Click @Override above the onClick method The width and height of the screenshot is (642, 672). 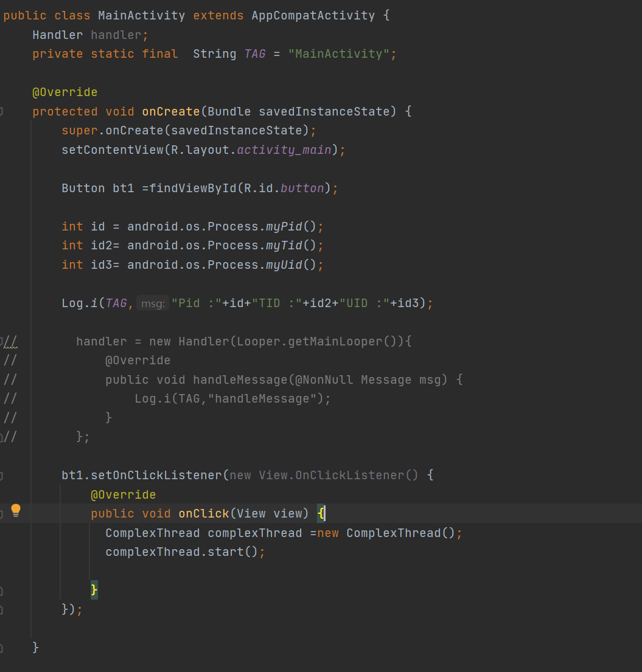pyautogui.click(x=124, y=494)
